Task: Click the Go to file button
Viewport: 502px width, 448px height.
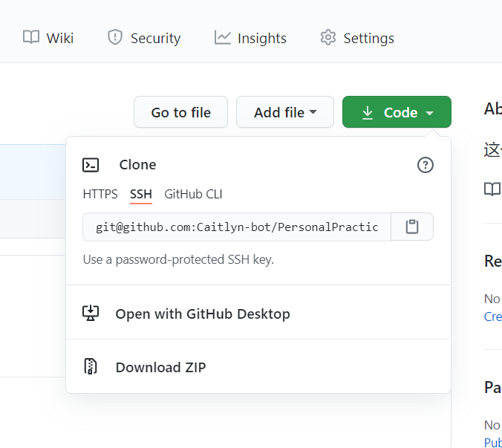Action: click(x=181, y=112)
